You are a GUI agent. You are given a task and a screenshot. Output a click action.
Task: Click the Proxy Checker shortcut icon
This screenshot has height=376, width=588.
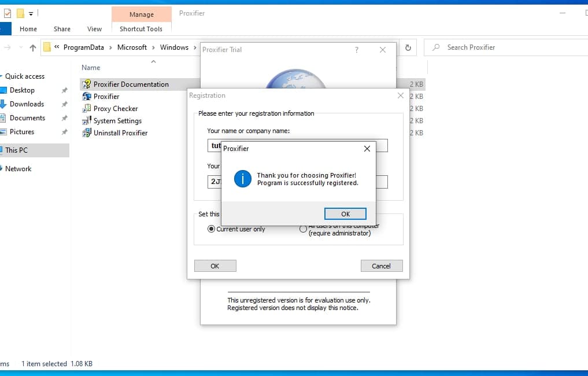pyautogui.click(x=87, y=109)
